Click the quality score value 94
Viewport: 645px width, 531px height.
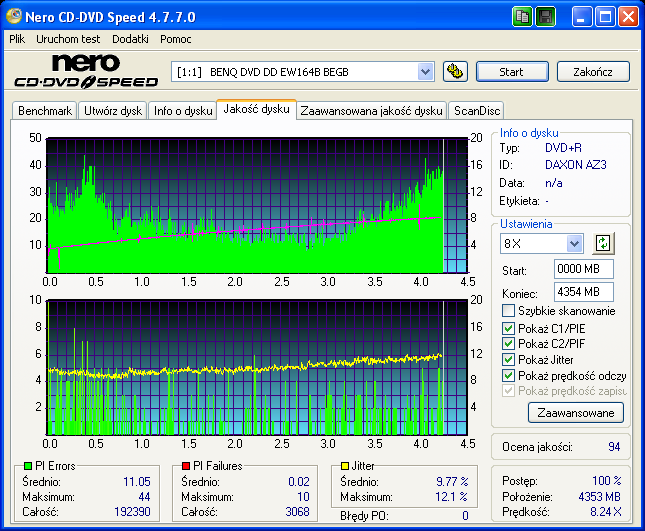pyautogui.click(x=614, y=447)
